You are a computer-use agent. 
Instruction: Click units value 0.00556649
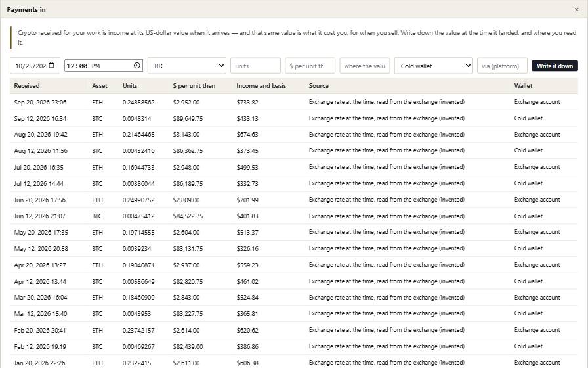(x=138, y=281)
